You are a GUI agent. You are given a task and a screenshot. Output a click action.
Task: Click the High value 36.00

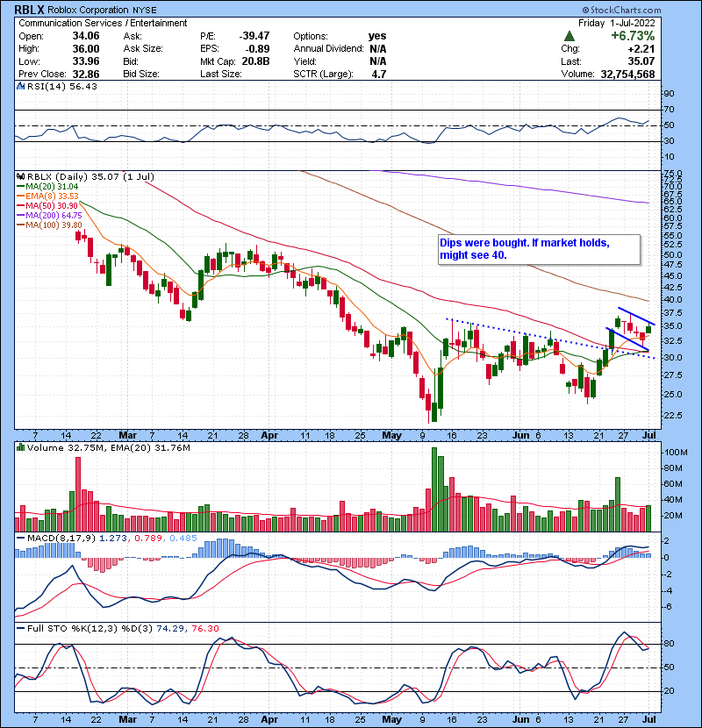point(86,49)
